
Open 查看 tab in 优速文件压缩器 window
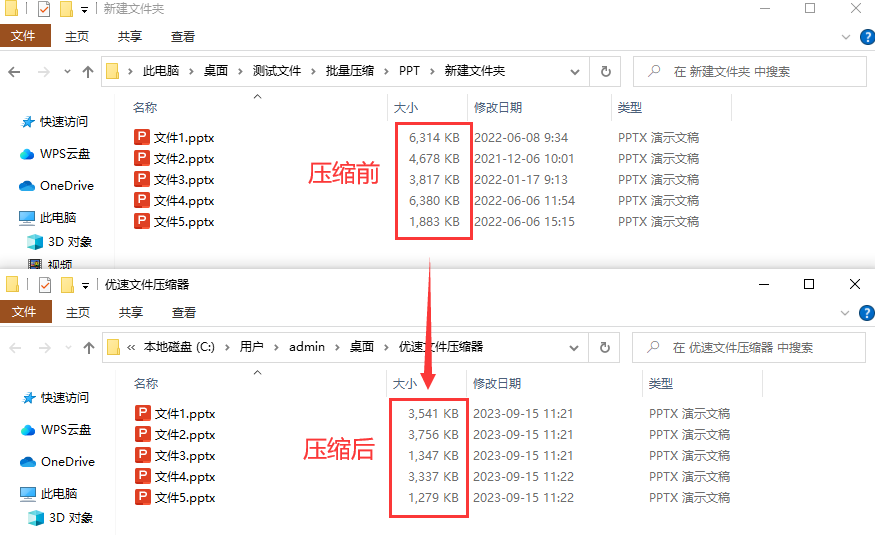click(184, 312)
